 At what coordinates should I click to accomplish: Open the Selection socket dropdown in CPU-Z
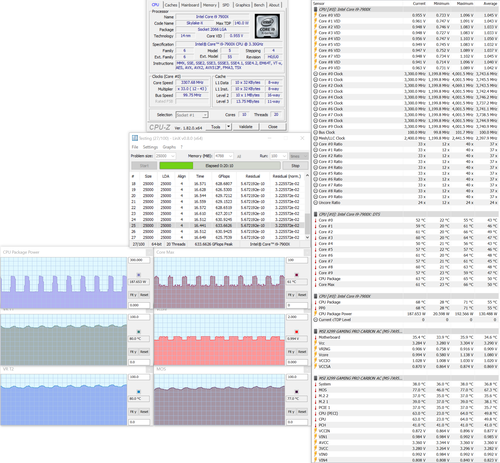click(192, 115)
